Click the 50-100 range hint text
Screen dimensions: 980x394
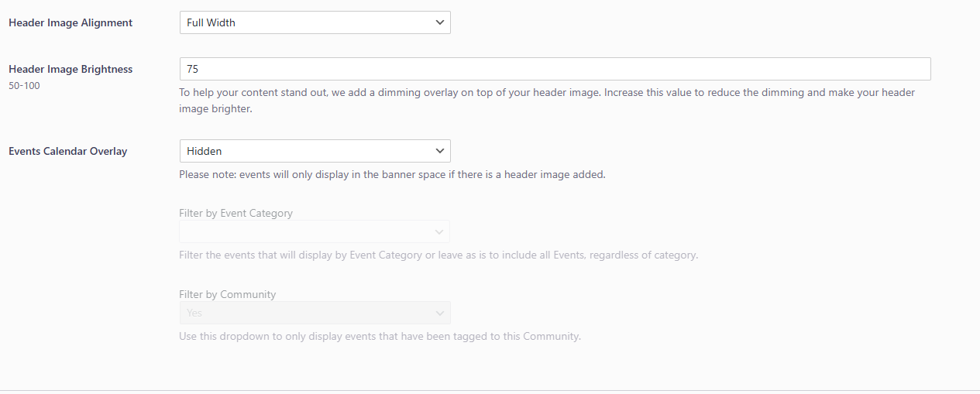[x=24, y=86]
